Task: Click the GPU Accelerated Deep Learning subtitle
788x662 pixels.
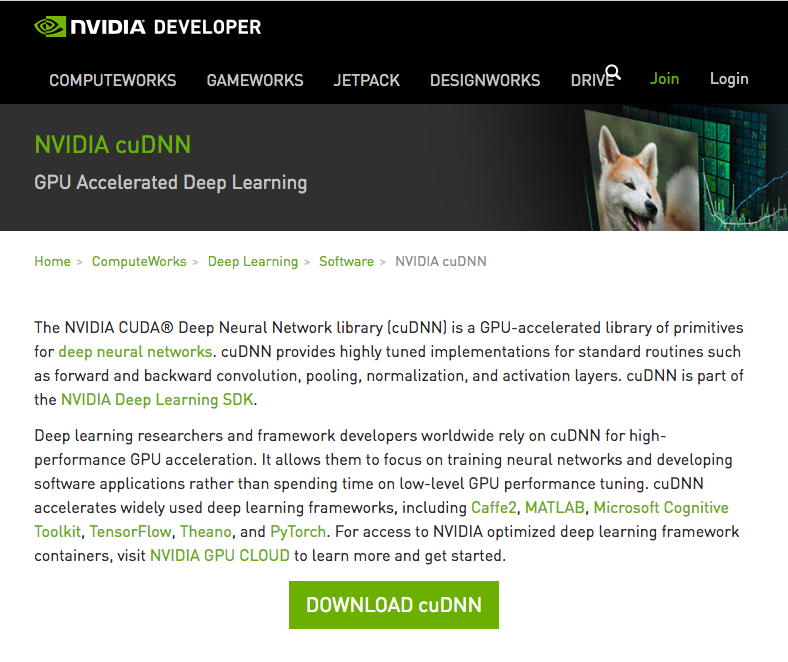Action: coord(170,183)
